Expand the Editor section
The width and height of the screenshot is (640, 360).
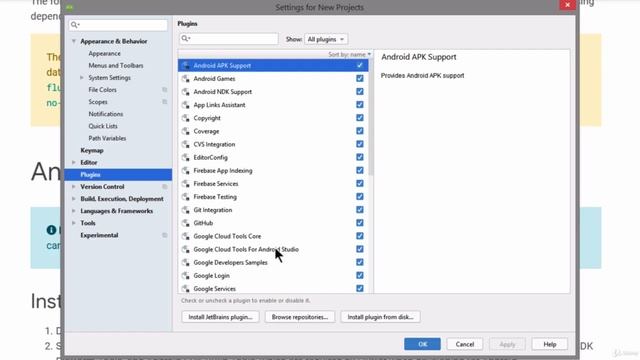[x=74, y=162]
